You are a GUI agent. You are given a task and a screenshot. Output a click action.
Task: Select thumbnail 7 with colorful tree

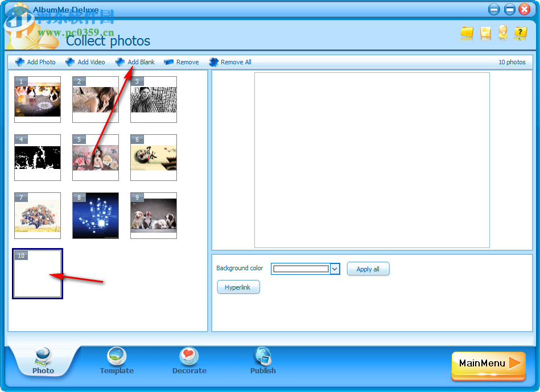[38, 216]
